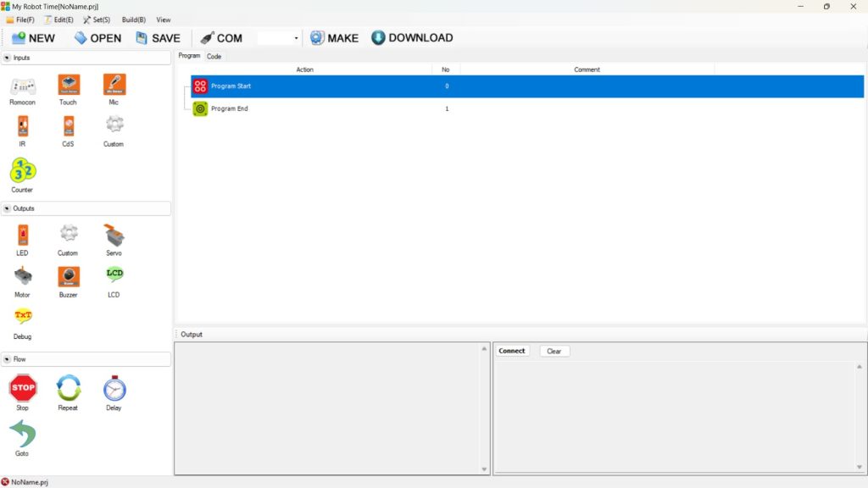Pick the Mic sensor input icon
Image resolution: width=868 pixels, height=488 pixels.
click(114, 86)
